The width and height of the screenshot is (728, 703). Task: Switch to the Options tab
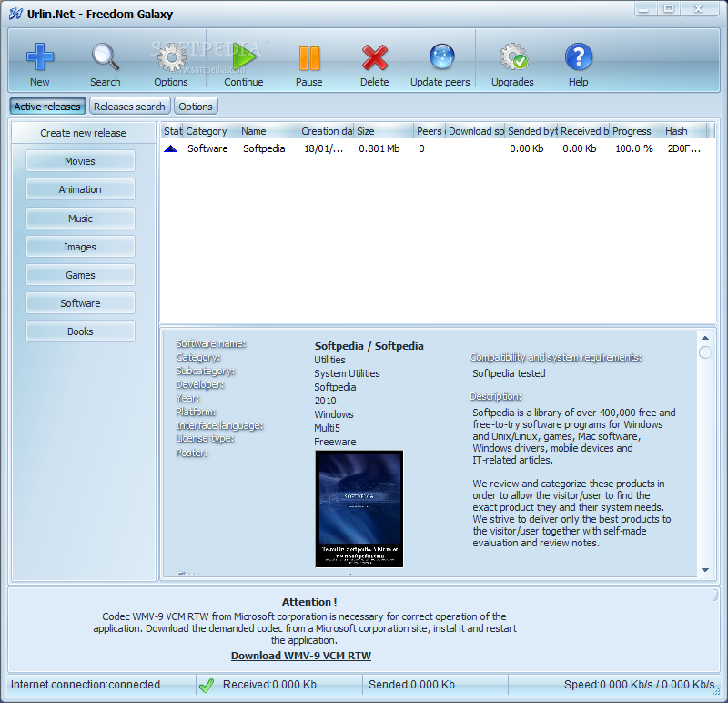coord(196,107)
